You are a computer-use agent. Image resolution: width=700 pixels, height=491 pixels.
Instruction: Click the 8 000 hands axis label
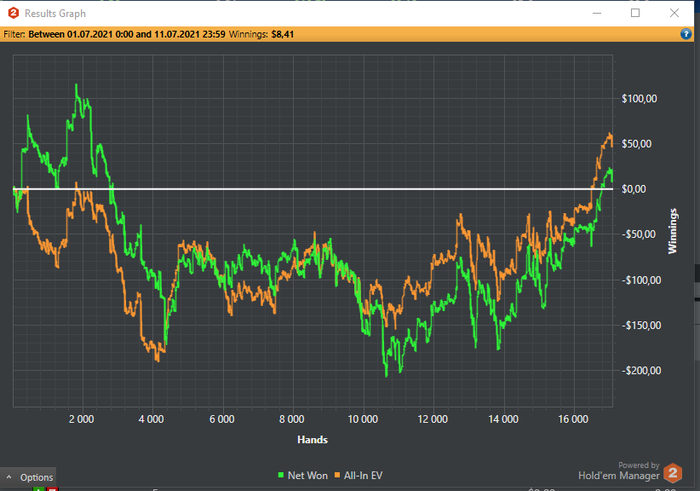(x=292, y=419)
